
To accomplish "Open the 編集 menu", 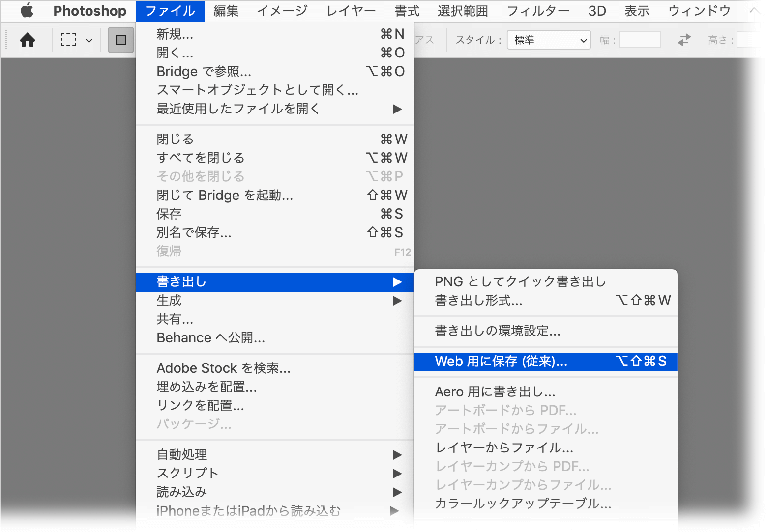I will (x=226, y=11).
